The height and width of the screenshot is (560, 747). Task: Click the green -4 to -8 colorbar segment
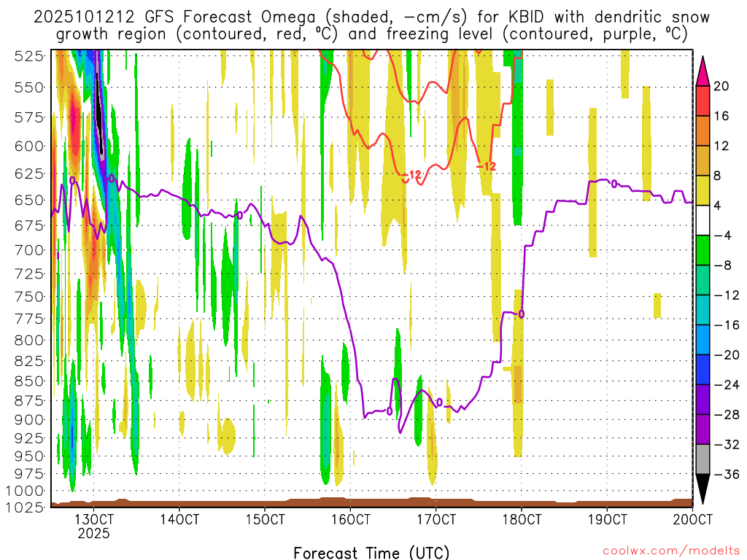703,250
